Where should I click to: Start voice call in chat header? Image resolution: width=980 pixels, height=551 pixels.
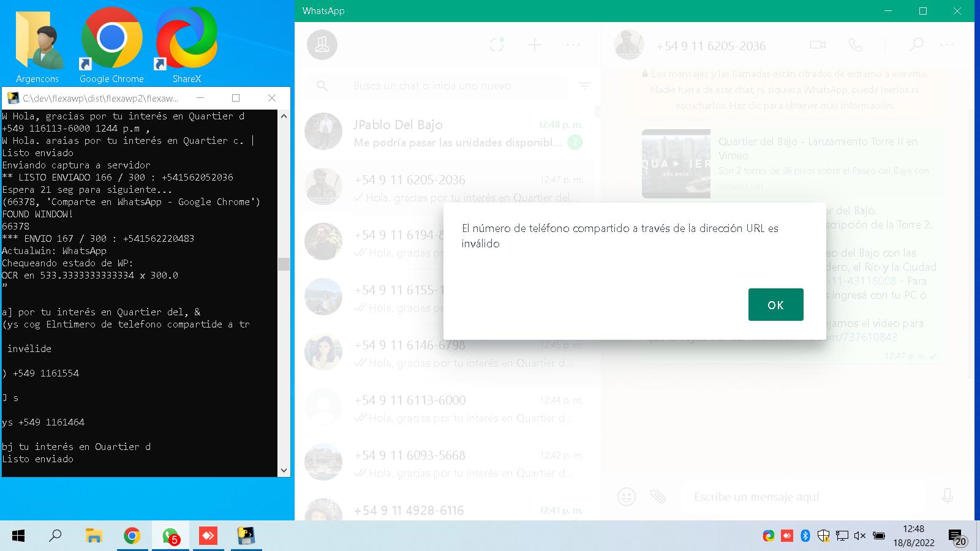click(855, 45)
